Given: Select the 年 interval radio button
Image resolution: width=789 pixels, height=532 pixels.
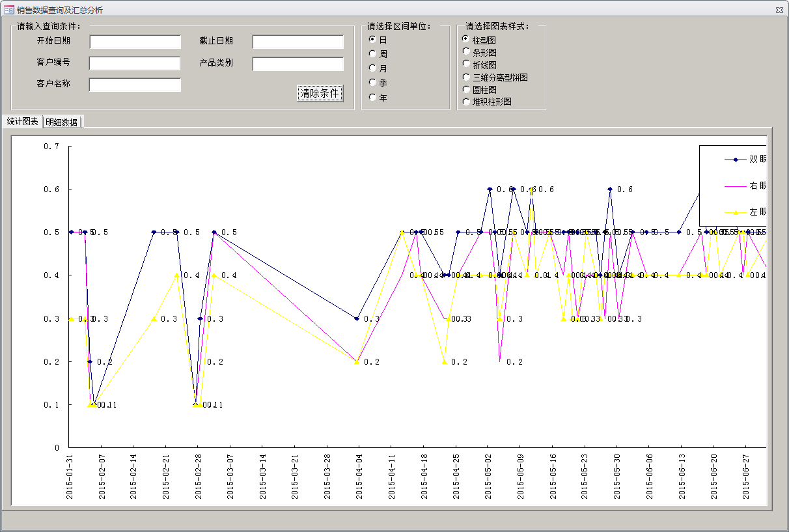Looking at the screenshot, I should pos(373,97).
